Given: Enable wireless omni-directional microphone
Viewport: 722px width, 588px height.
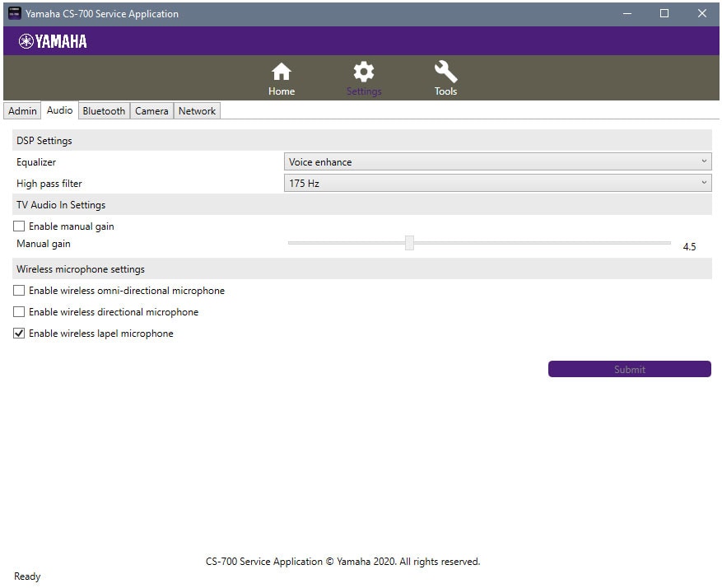Looking at the screenshot, I should (19, 291).
